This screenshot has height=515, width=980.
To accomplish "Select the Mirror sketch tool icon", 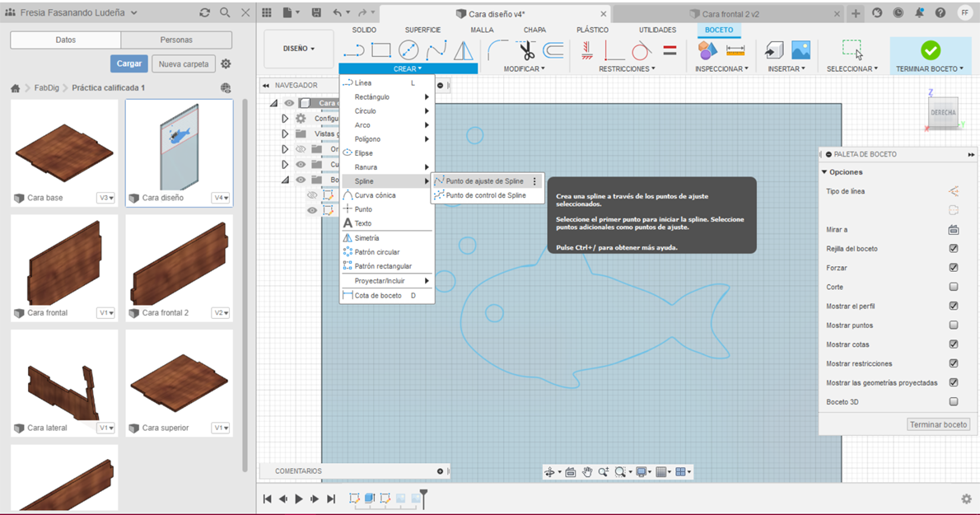I will point(464,51).
